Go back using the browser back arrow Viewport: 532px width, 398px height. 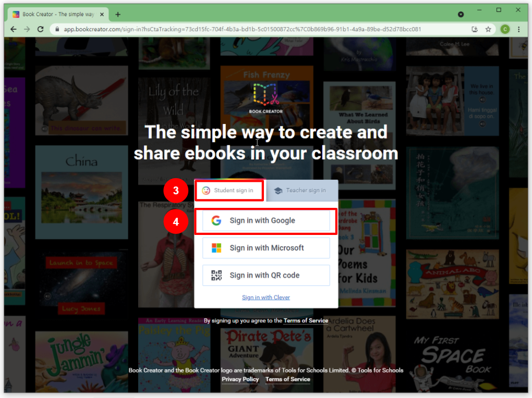pos(14,29)
